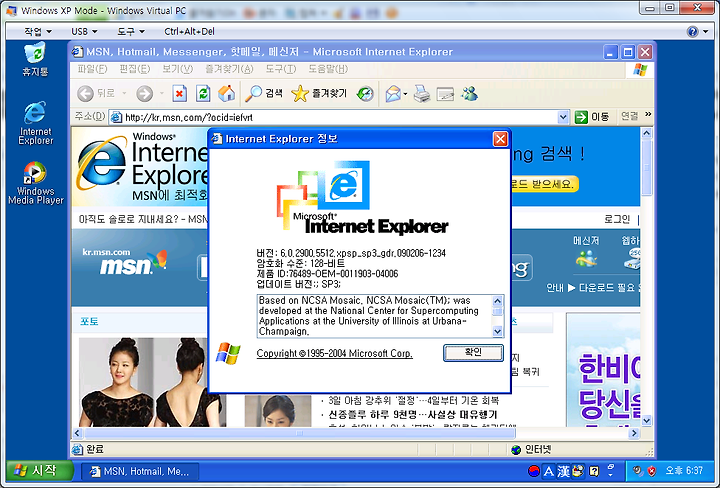Click the photo thumbnail of woman in black dress
This screenshot has width=720, height=488.
click(152, 382)
